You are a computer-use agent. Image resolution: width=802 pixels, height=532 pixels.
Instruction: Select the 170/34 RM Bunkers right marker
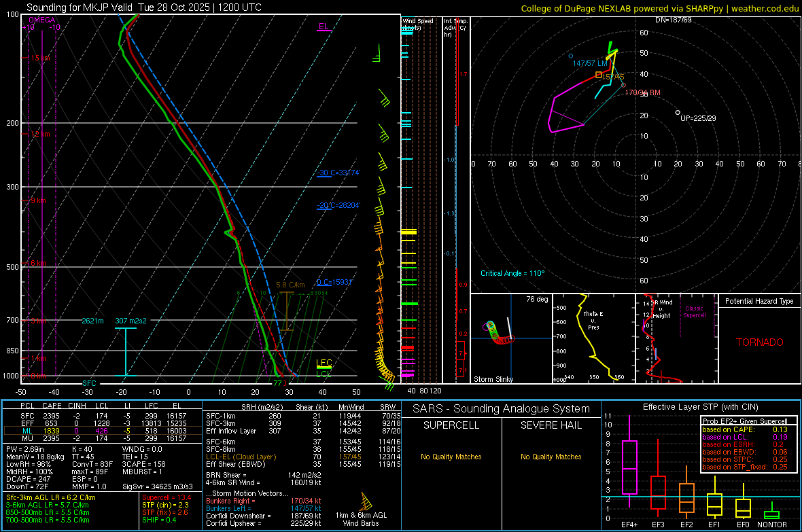pos(624,85)
